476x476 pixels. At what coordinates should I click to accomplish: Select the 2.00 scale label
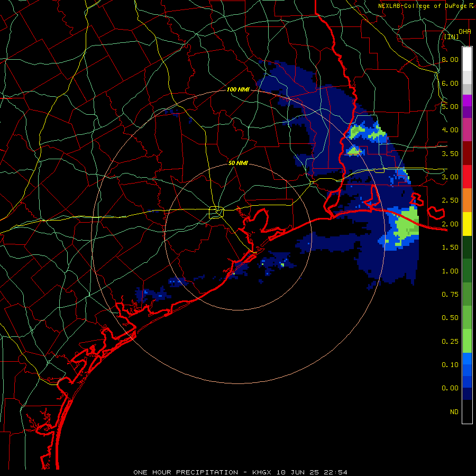pyautogui.click(x=450, y=224)
